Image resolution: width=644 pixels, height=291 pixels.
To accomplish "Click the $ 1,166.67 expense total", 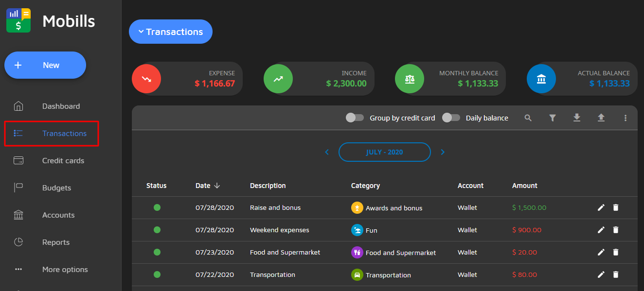I will 215,84.
